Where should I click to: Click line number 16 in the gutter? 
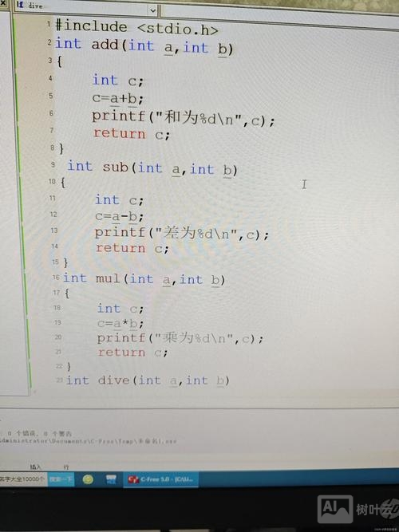tap(56, 278)
